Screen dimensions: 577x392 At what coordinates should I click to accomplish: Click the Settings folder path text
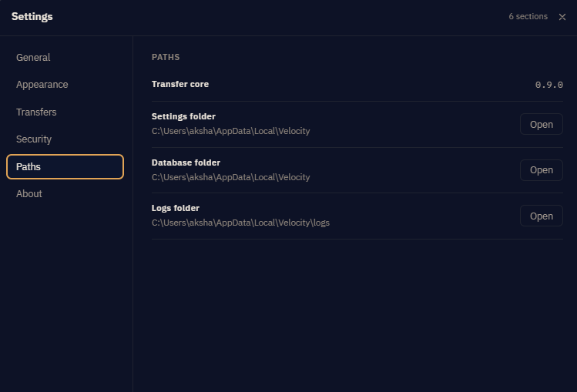click(x=231, y=131)
